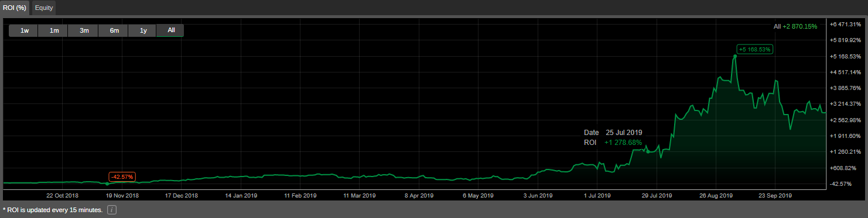
Task: Click the lowest point dot near Nov 2018
Action: (107, 184)
